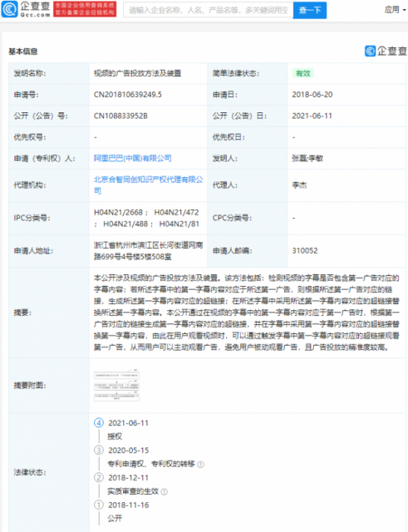Select timeline step 1 circle dated 2018-11-16

point(99,505)
